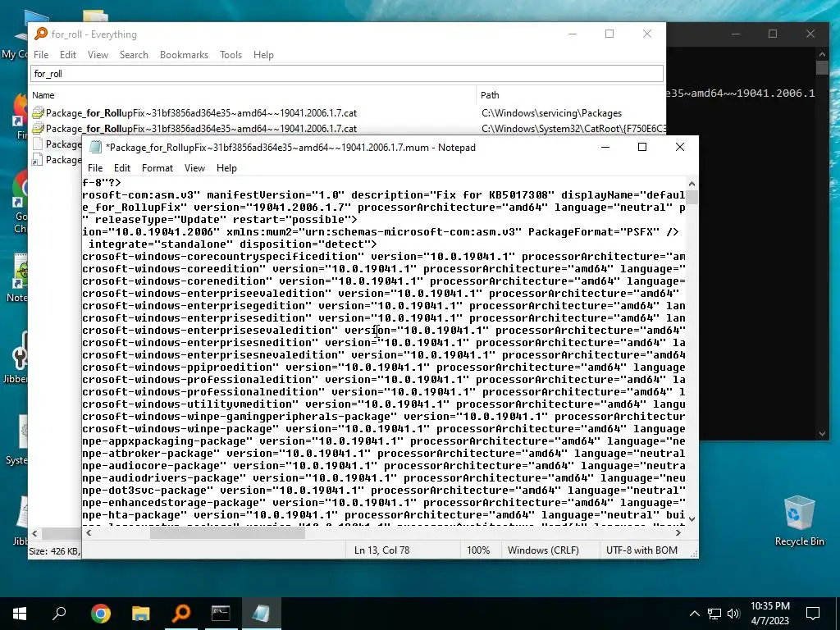Screen dimensions: 840x630
Task: Switch to Command Prompt from the taskbar
Action: pos(221,614)
